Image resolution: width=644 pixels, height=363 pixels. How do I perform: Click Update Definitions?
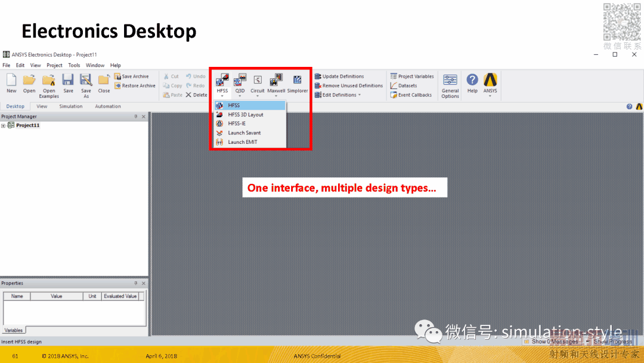(339, 76)
